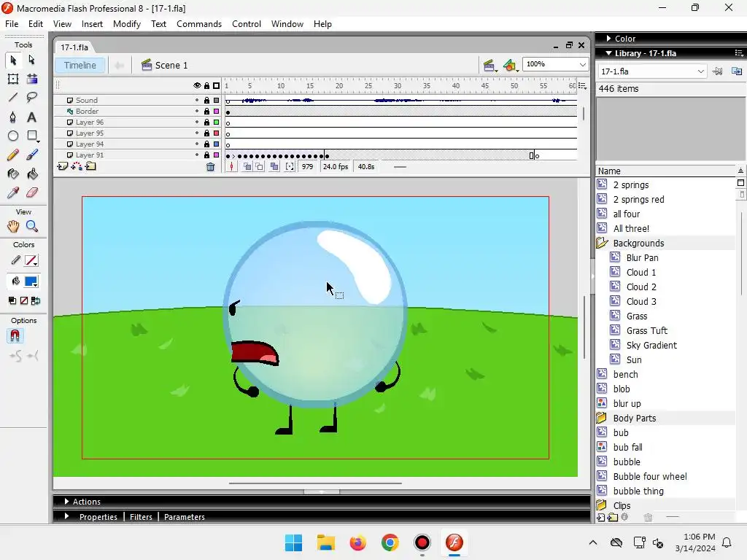This screenshot has height=560, width=747.
Task: Collapse the Library panel
Action: coord(609,52)
